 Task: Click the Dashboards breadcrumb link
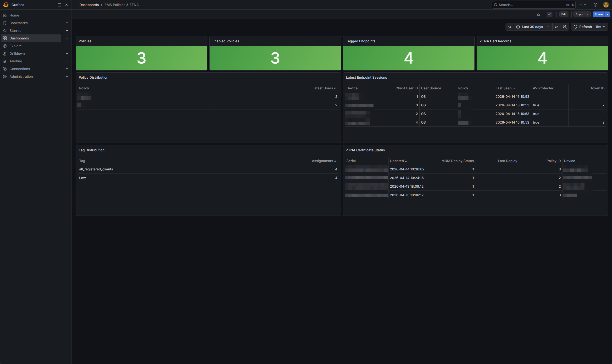pos(89,5)
